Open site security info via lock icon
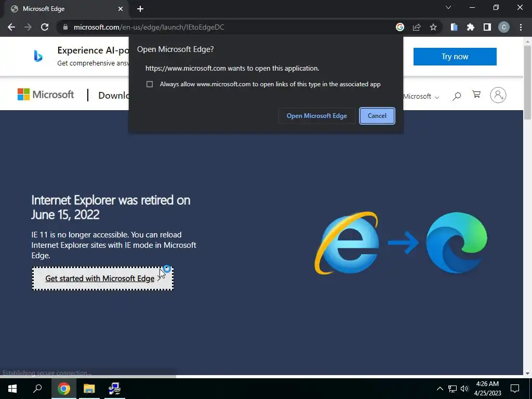This screenshot has width=532, height=399. click(x=65, y=27)
